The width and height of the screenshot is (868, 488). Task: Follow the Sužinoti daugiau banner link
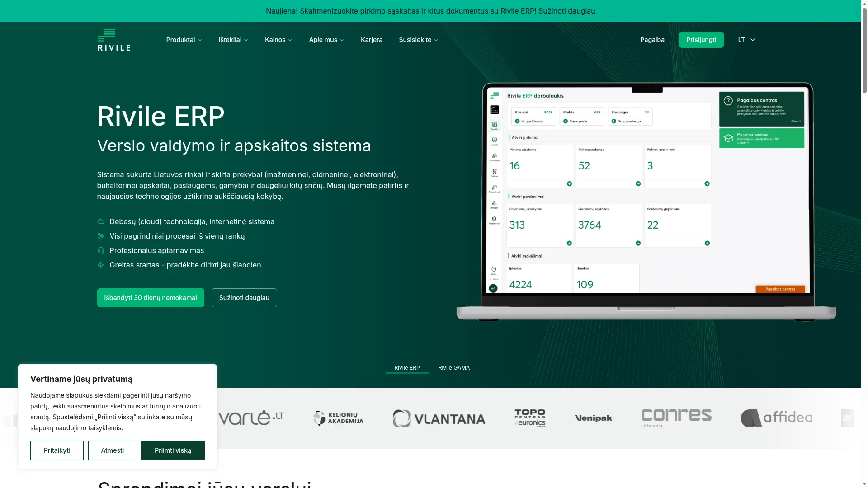(x=566, y=11)
